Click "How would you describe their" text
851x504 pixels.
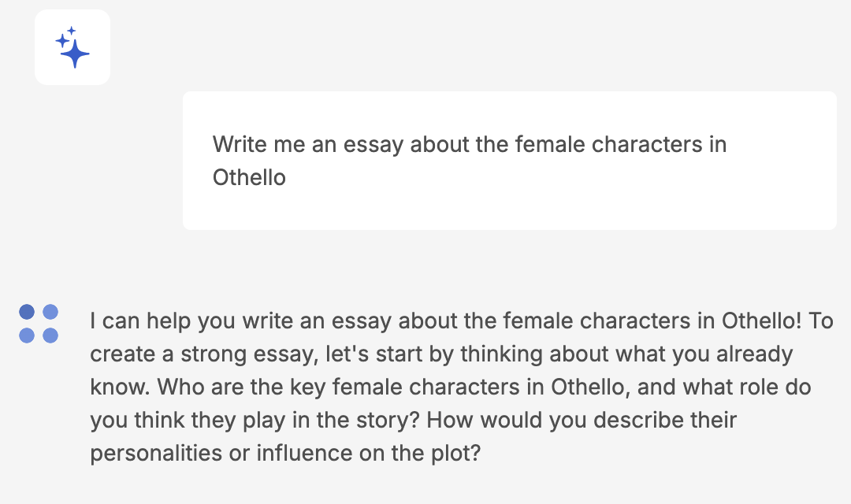click(582, 421)
